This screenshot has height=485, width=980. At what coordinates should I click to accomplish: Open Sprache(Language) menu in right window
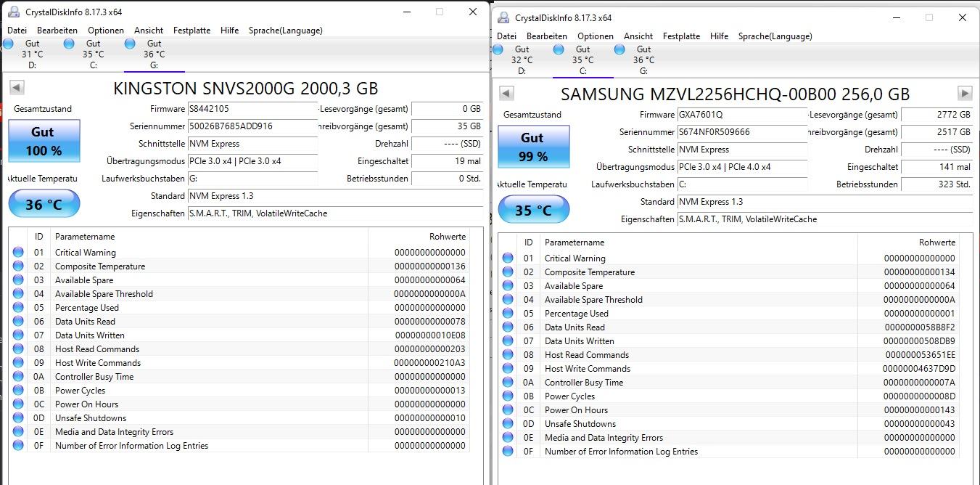775,36
